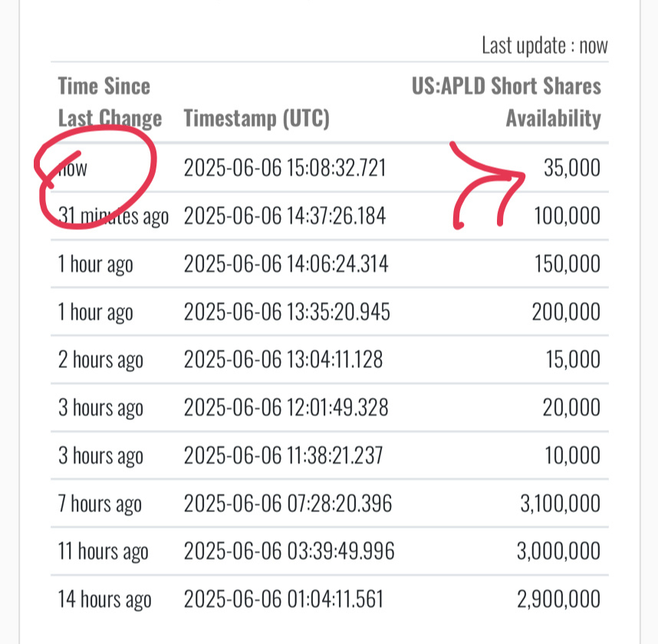Click the US:APLD Short Shares Availability header
The height and width of the screenshot is (644, 658).
click(506, 102)
